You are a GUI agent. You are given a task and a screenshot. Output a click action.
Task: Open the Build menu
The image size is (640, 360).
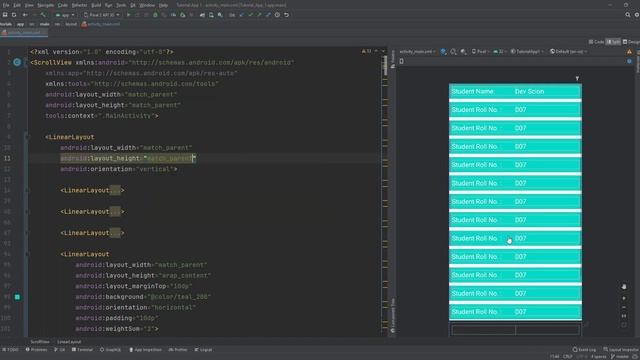tap(96, 5)
